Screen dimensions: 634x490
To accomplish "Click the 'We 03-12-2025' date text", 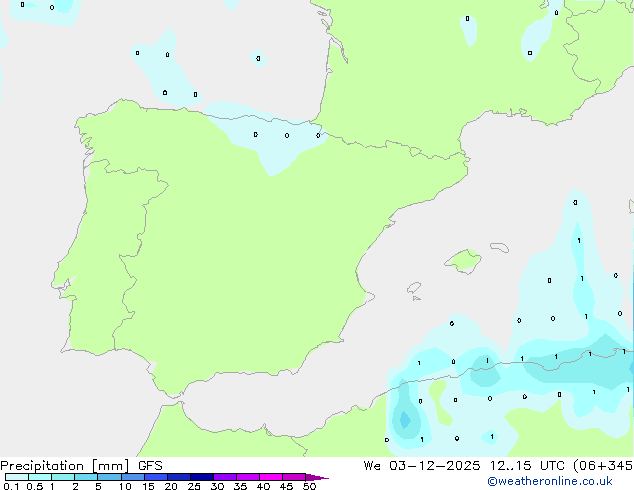I will click(x=422, y=466).
